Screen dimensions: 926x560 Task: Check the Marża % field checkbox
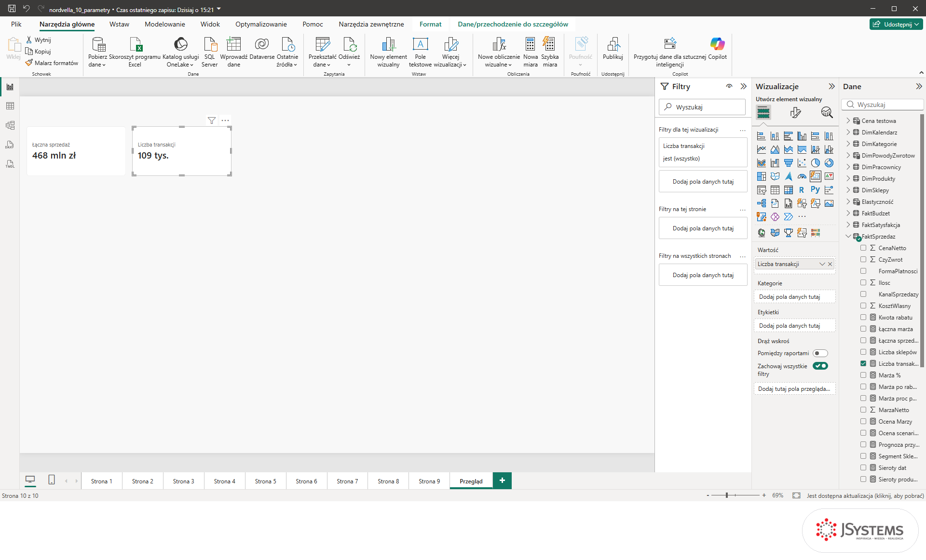[863, 375]
